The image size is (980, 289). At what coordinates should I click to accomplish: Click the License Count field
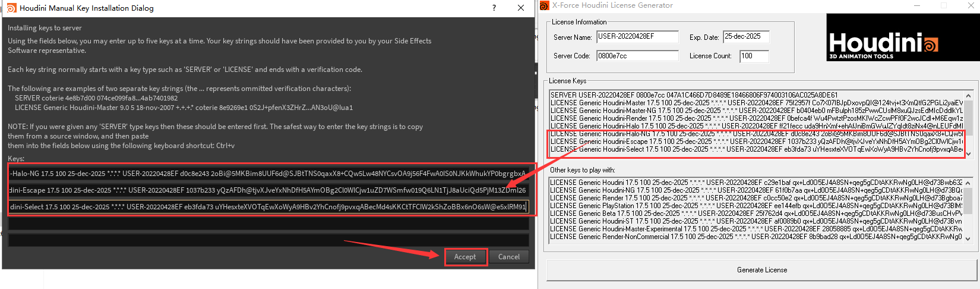754,56
